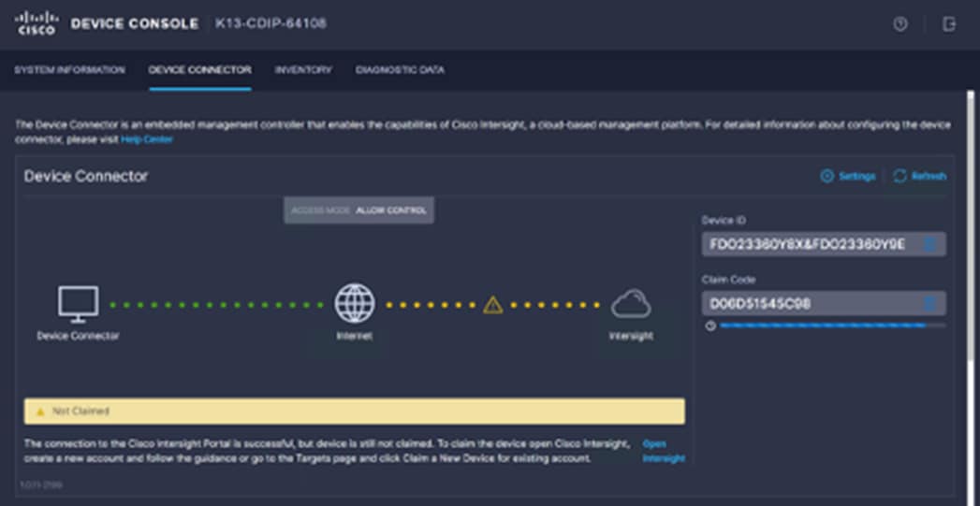Open the help question mark icon
The height and width of the screenshot is (506, 980).
click(900, 24)
